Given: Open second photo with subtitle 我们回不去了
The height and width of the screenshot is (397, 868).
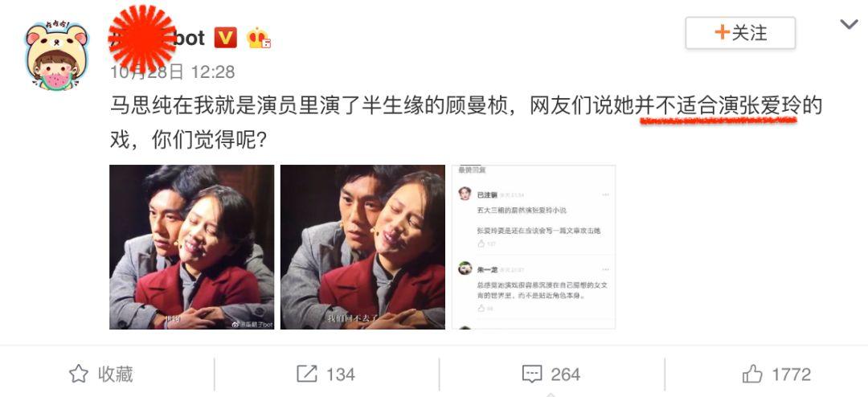Looking at the screenshot, I should pyautogui.click(x=362, y=247).
